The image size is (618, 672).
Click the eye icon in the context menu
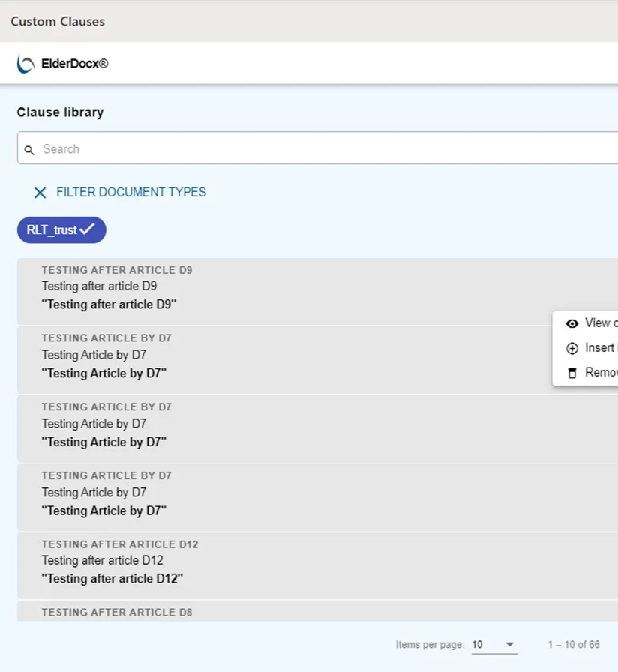click(572, 323)
